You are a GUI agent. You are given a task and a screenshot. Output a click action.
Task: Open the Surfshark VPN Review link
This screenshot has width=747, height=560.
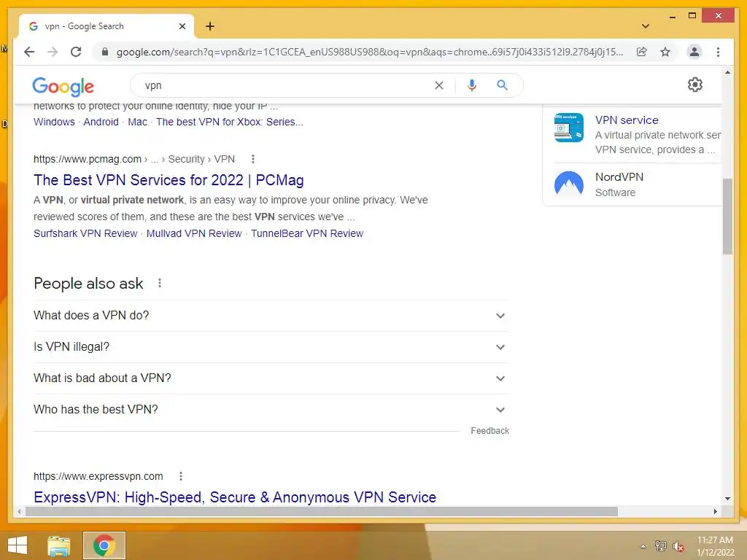tap(85, 233)
